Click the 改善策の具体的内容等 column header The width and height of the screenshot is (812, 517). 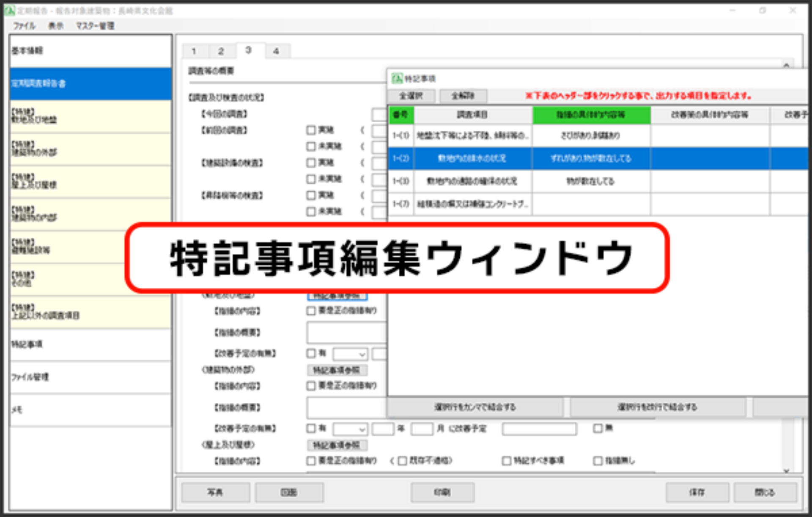tap(710, 115)
